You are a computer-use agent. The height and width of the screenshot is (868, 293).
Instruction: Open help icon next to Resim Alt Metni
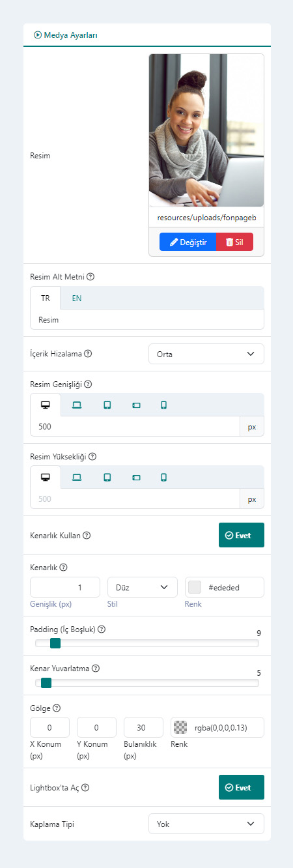click(x=91, y=276)
